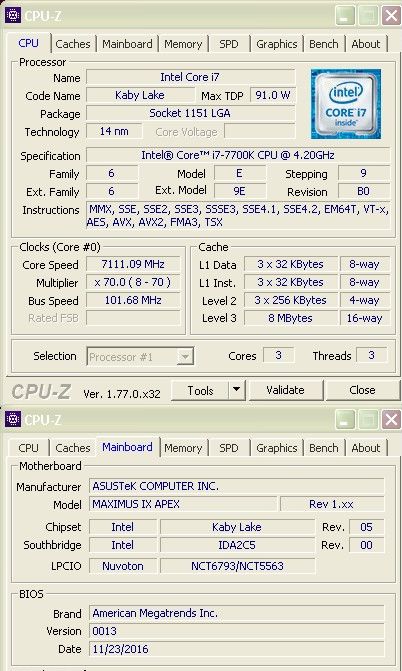
Task: Minimize the bottom CPU-Z window
Action: 345,419
